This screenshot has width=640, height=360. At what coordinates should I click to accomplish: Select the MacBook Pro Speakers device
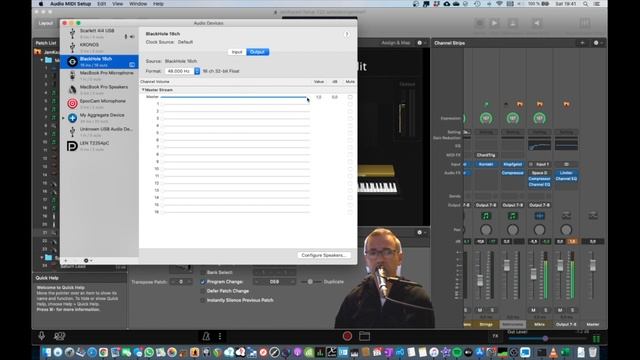99,90
